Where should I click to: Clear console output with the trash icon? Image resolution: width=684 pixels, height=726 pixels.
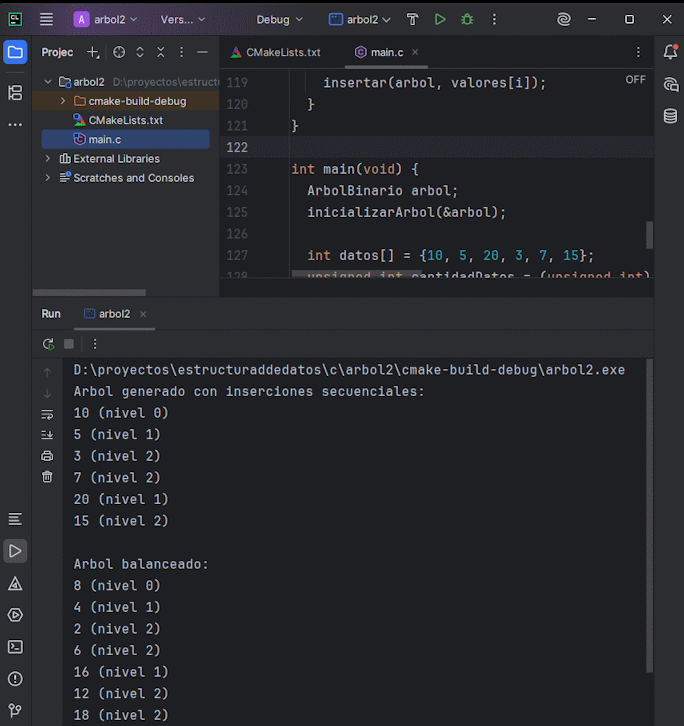click(47, 477)
